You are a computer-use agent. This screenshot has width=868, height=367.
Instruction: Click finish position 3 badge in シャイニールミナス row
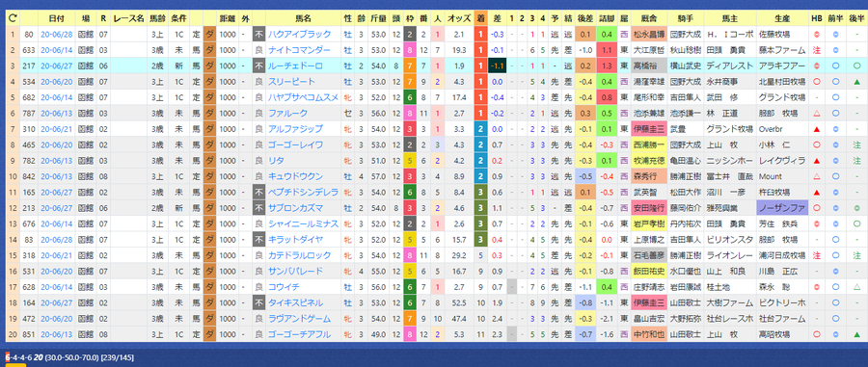[480, 223]
